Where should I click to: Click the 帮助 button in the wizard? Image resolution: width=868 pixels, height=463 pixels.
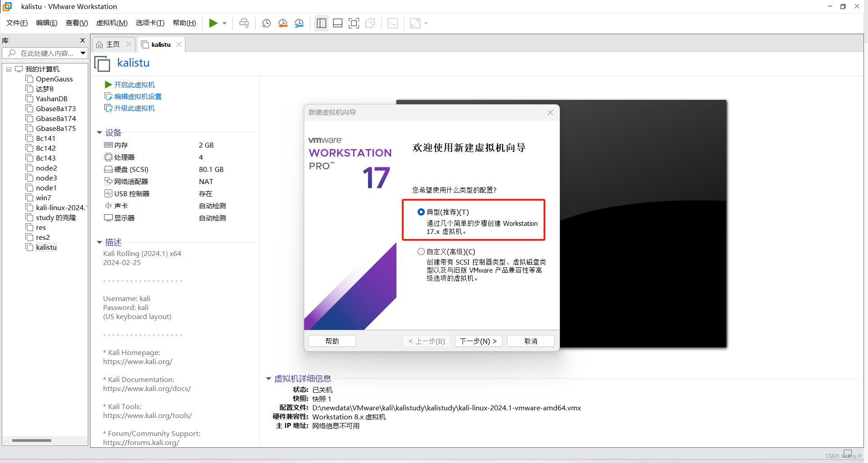pos(332,341)
